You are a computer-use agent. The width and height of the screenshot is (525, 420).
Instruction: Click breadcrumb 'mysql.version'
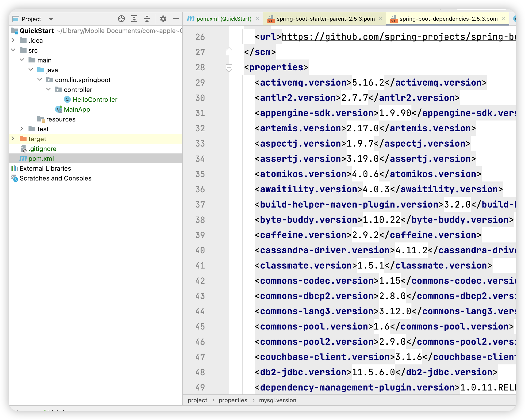coord(277,400)
